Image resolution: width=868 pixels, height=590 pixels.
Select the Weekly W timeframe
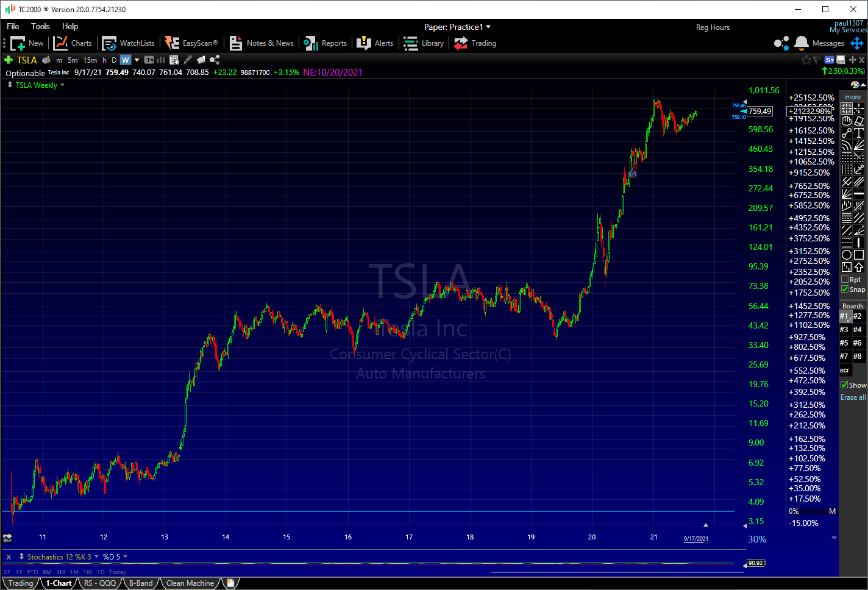(x=126, y=60)
